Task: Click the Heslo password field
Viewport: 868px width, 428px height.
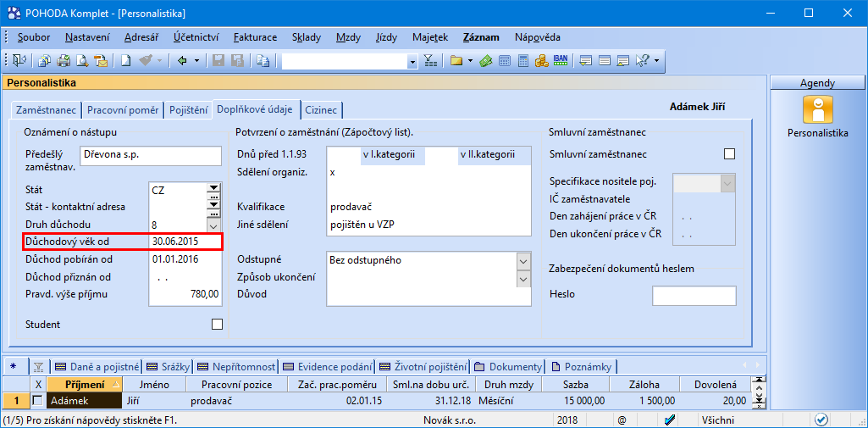Action: tap(694, 297)
